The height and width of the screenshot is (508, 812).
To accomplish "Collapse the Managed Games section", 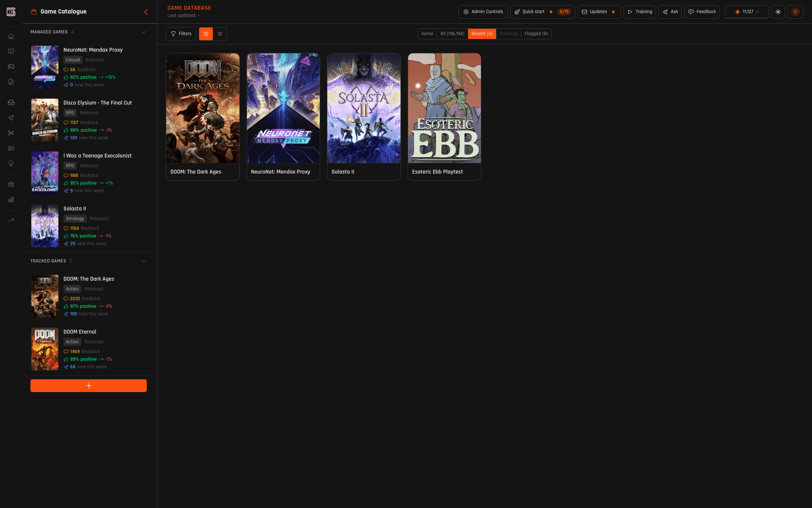I will pos(144,32).
